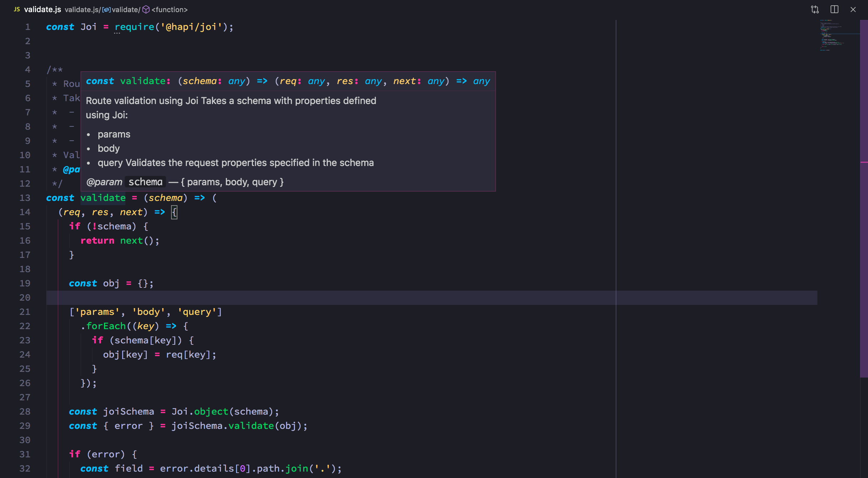Click 'next()' call on line 16
868x478 pixels.
pyautogui.click(x=137, y=241)
